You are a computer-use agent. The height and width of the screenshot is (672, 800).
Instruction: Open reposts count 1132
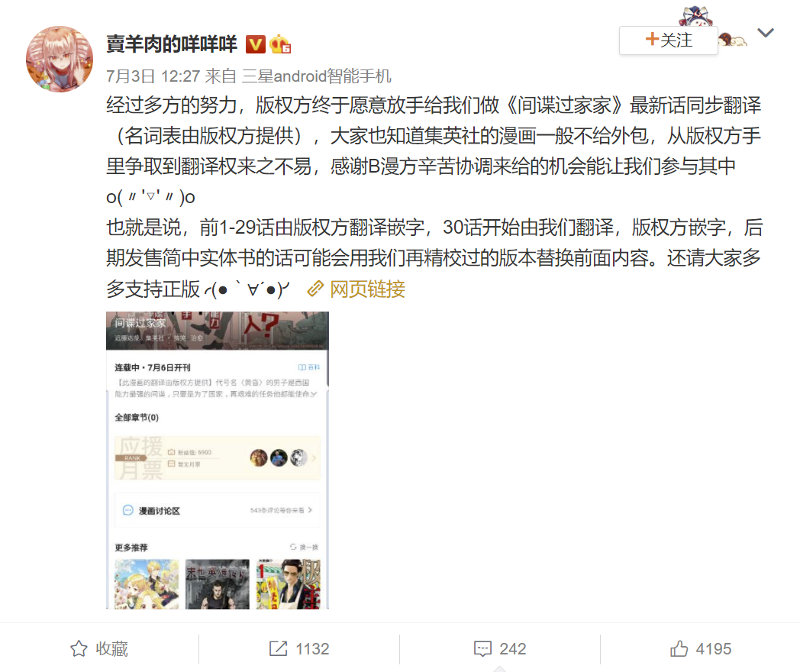point(312,648)
